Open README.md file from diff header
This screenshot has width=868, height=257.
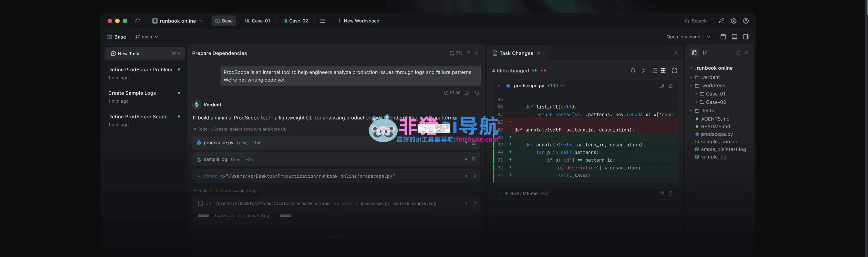pos(671,194)
